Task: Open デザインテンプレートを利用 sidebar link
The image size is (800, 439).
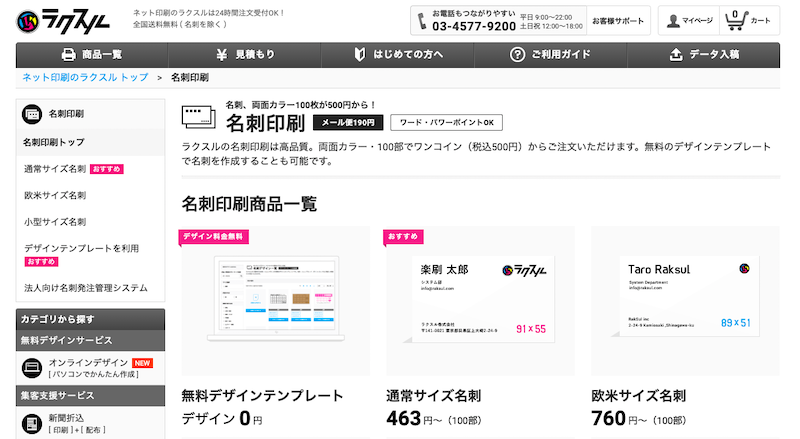Action: [x=82, y=249]
